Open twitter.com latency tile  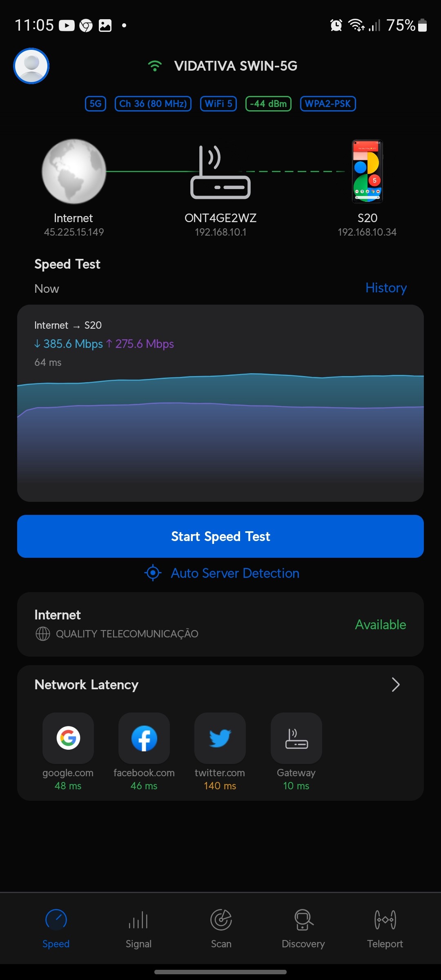coord(220,738)
